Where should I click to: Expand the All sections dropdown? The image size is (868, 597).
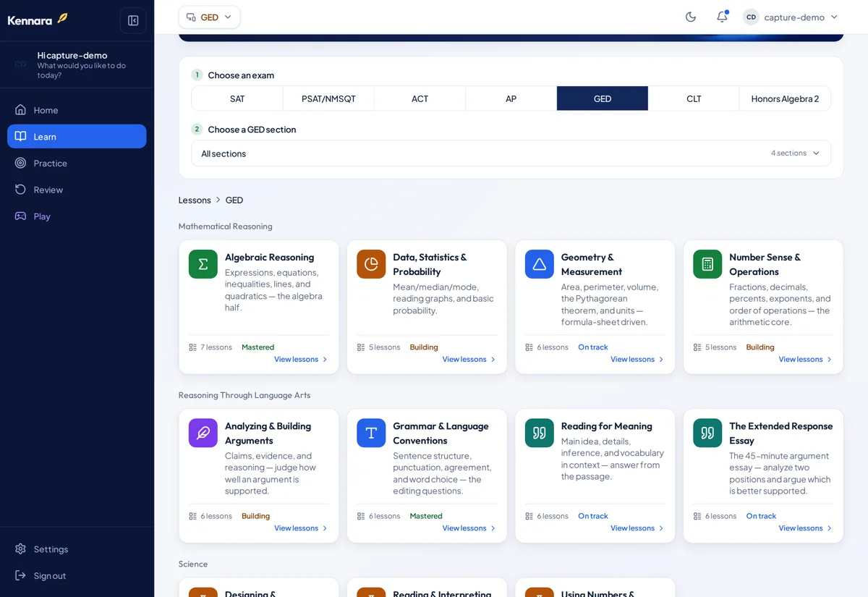pyautogui.click(x=511, y=153)
